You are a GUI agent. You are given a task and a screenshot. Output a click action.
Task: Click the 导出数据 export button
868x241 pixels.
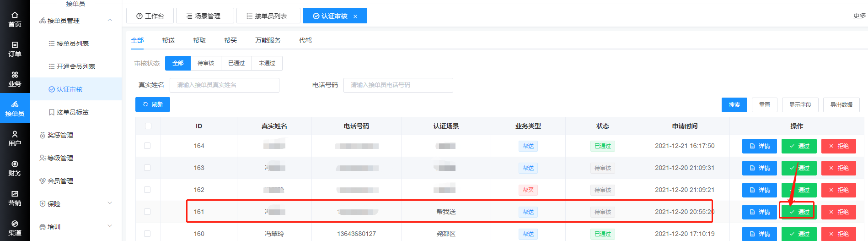coord(841,105)
